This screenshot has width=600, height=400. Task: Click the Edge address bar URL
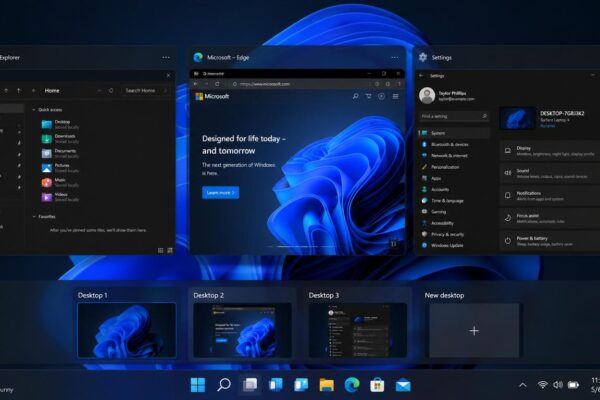click(x=265, y=84)
